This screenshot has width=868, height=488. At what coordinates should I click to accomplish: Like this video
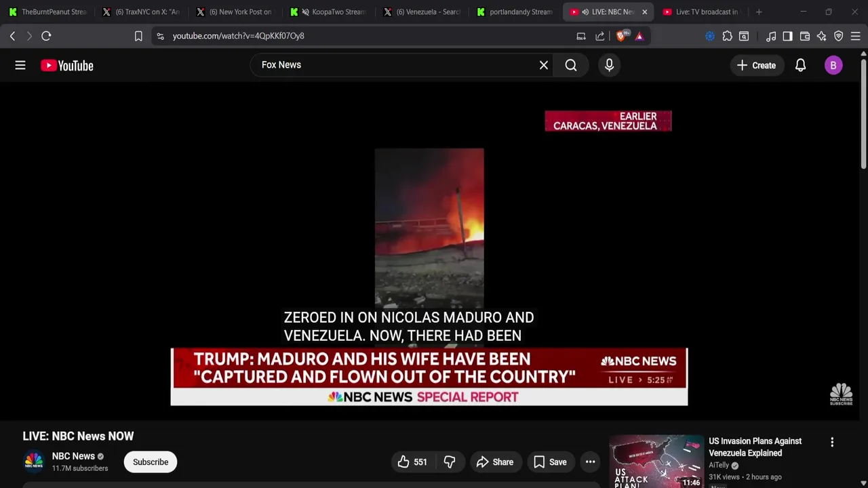pyautogui.click(x=412, y=462)
